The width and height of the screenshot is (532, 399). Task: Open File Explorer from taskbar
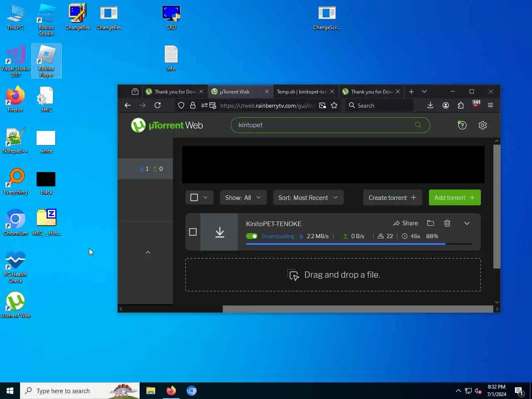pyautogui.click(x=150, y=391)
